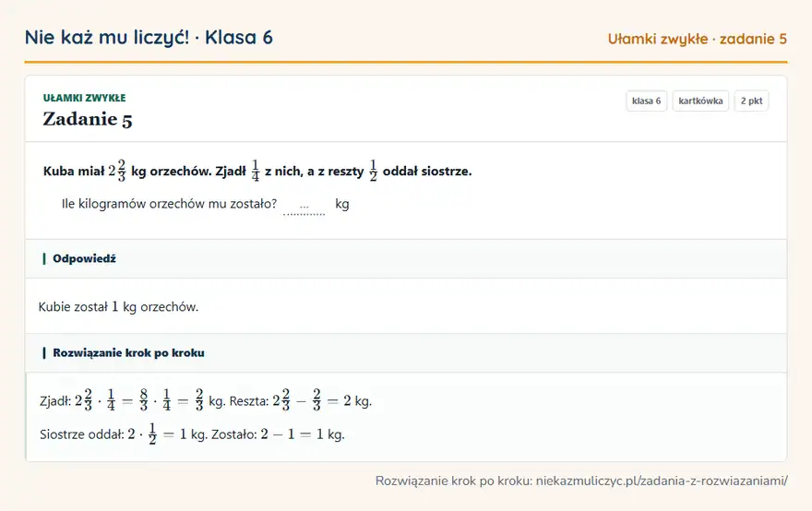Click the answer 'Kubie został 1 kg orzechów.'
Image resolution: width=812 pixels, height=511 pixels.
(119, 307)
